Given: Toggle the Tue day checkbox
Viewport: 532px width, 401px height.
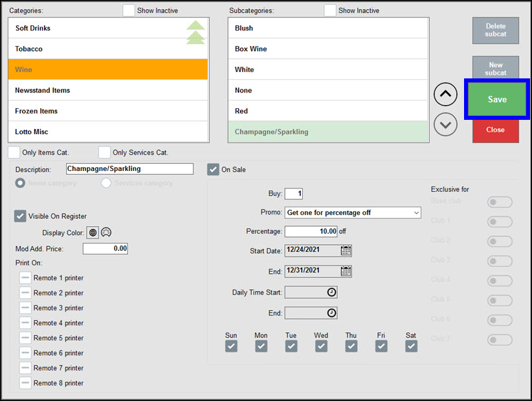Looking at the screenshot, I should [x=291, y=346].
